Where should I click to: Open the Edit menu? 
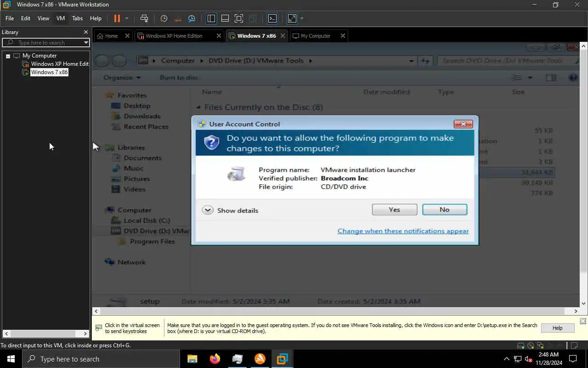pos(26,18)
